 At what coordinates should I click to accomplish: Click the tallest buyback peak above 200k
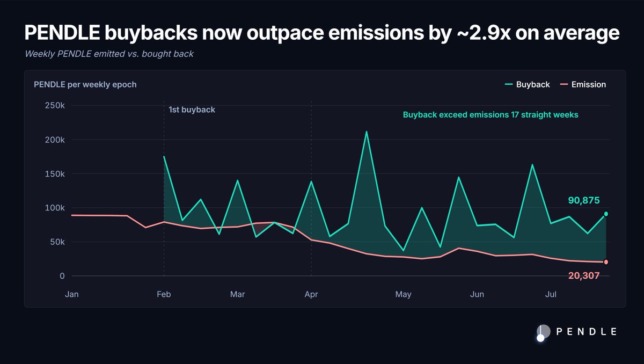coord(366,132)
